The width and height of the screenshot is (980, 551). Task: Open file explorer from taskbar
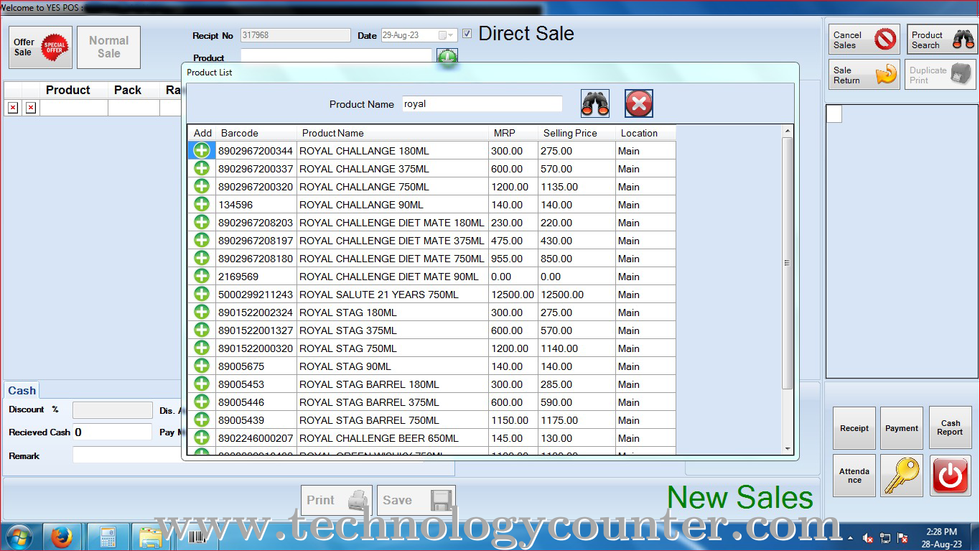pyautogui.click(x=151, y=537)
